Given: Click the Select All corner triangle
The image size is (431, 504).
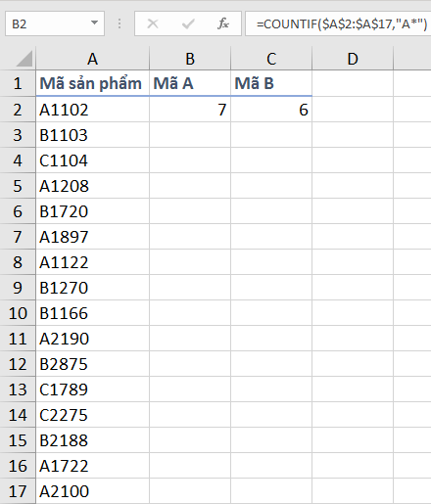Looking at the screenshot, I should pos(24,59).
